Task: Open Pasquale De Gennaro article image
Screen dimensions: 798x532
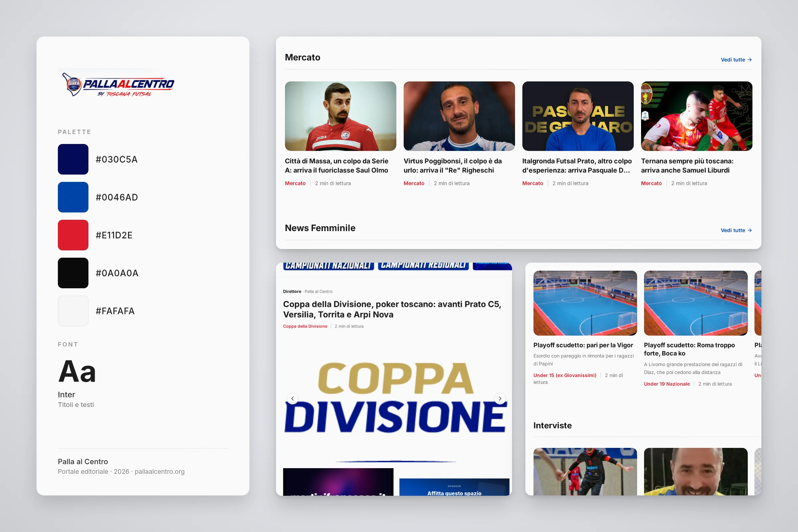Action: tap(578, 116)
